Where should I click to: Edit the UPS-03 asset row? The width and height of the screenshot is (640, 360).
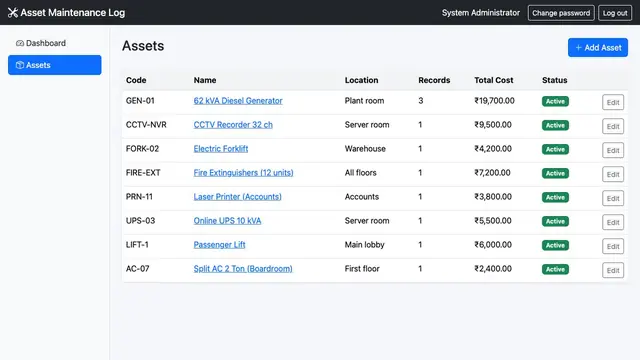coord(613,222)
